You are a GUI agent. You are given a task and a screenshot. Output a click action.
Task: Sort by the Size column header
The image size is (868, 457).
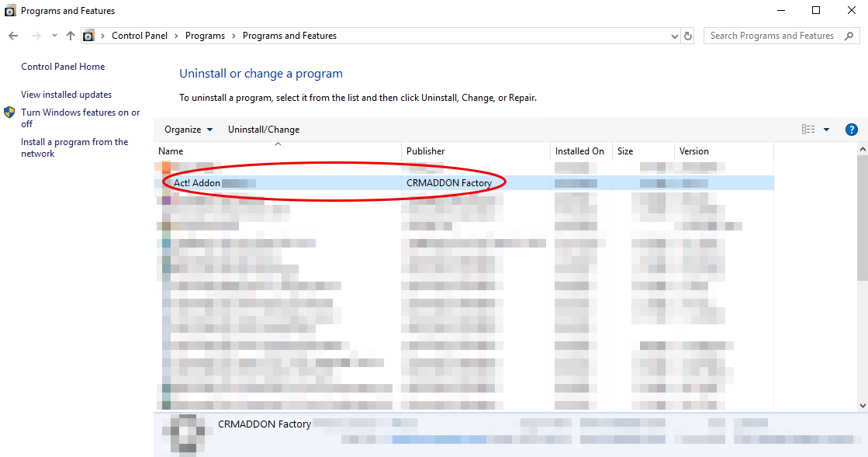643,151
